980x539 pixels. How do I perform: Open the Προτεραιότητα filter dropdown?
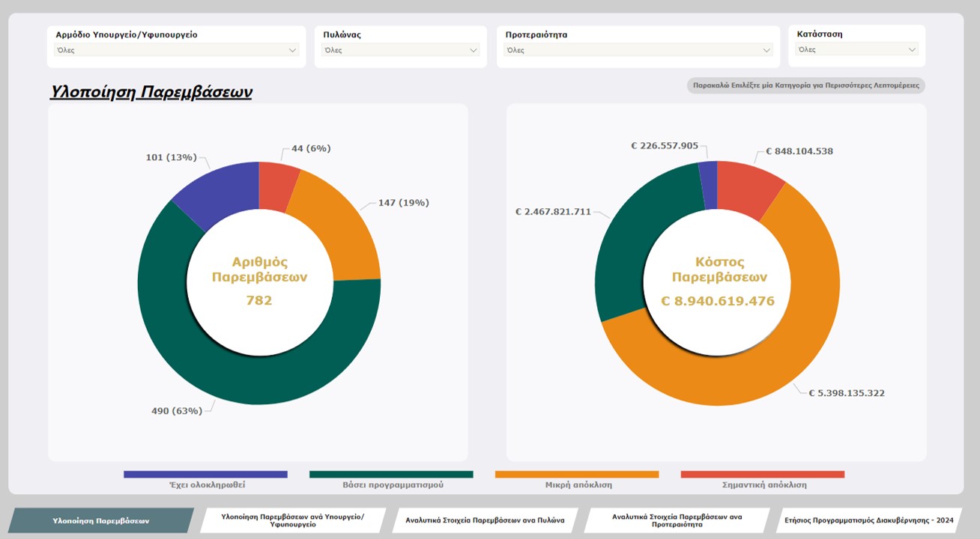[x=638, y=50]
